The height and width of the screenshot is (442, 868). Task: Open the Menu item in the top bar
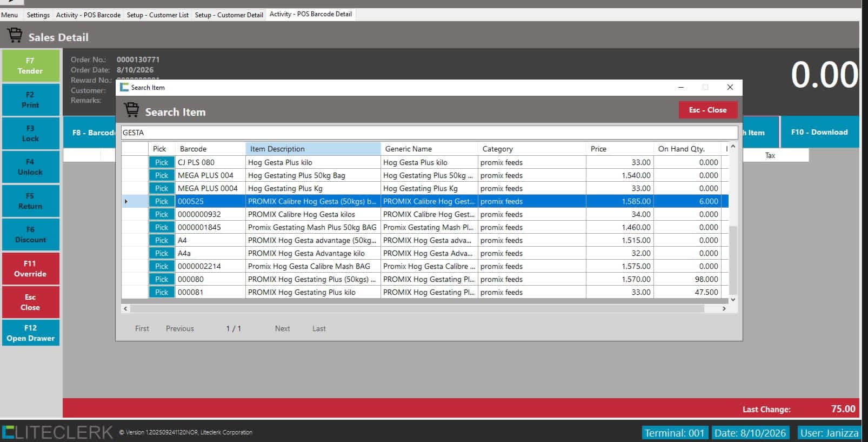[x=10, y=15]
